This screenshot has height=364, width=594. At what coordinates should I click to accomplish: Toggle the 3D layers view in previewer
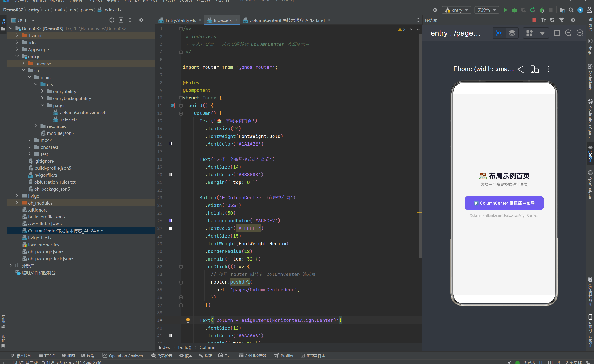click(512, 33)
